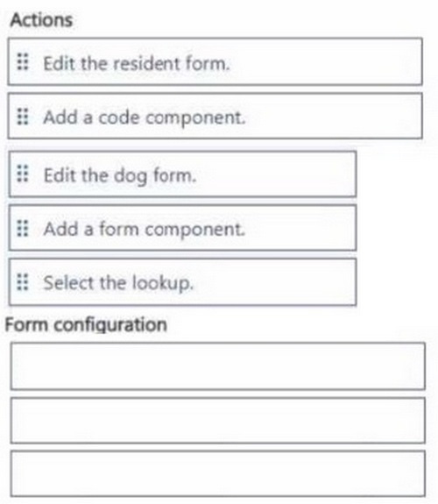Click the Form configuration heading
This screenshot has width=438, height=504.
(x=86, y=325)
